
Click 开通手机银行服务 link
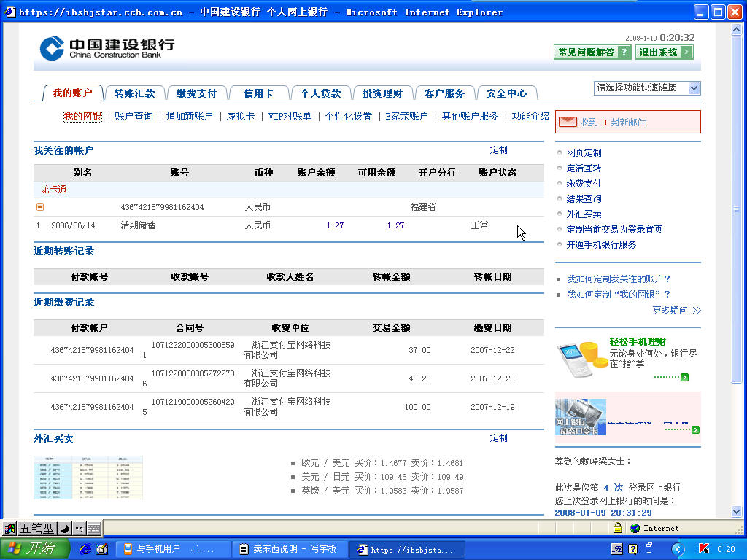pos(601,244)
